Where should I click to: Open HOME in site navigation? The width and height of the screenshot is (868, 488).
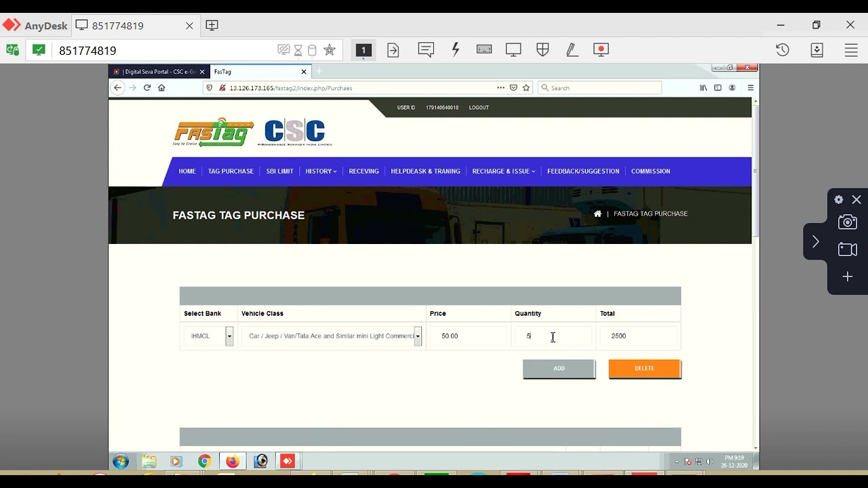coord(187,171)
